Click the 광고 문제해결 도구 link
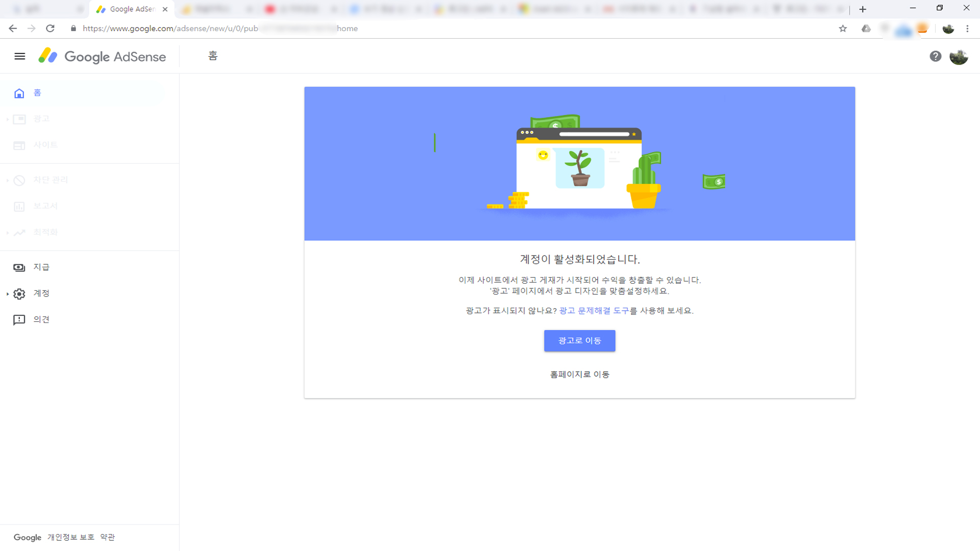 click(594, 311)
